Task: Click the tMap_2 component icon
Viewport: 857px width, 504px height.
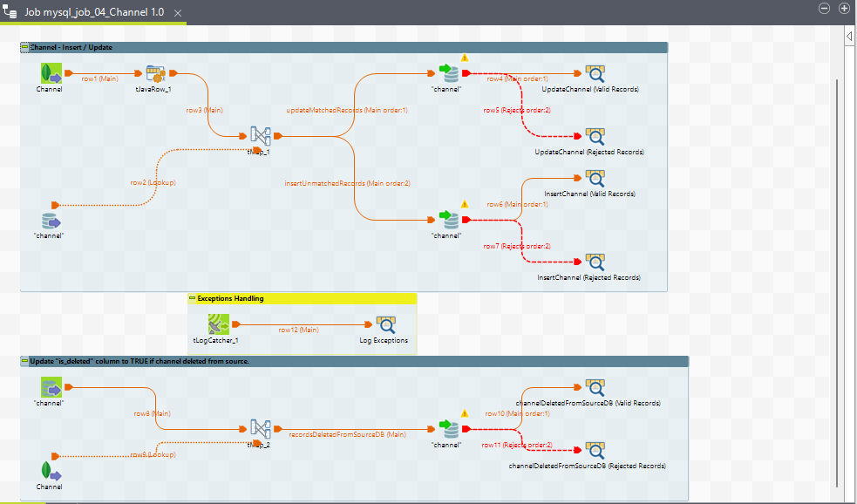Action: point(260,429)
